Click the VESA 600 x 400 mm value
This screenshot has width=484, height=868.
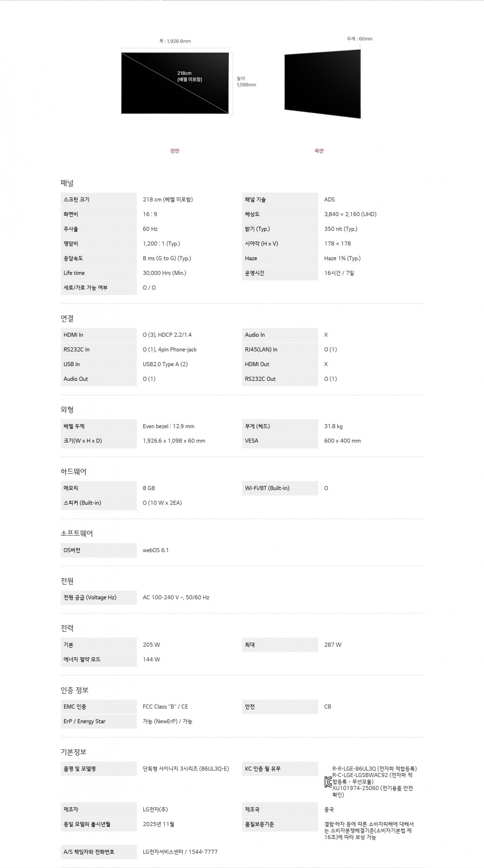coord(342,441)
